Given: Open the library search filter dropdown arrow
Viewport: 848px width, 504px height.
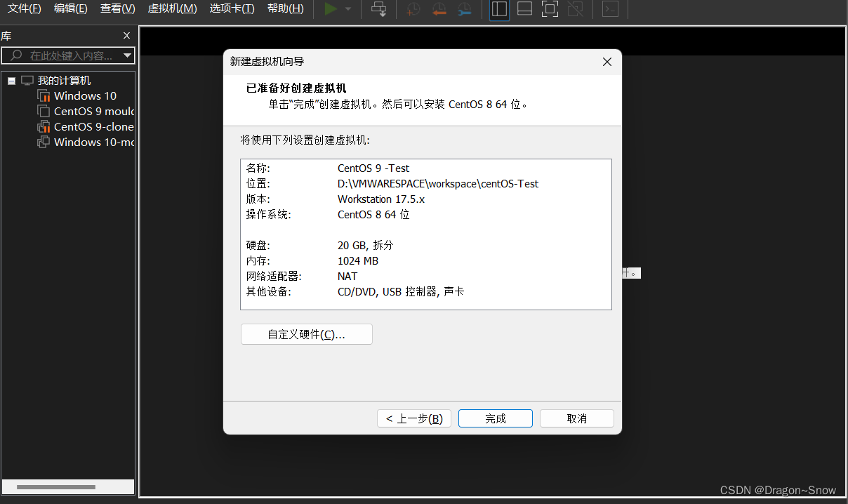Looking at the screenshot, I should click(127, 55).
